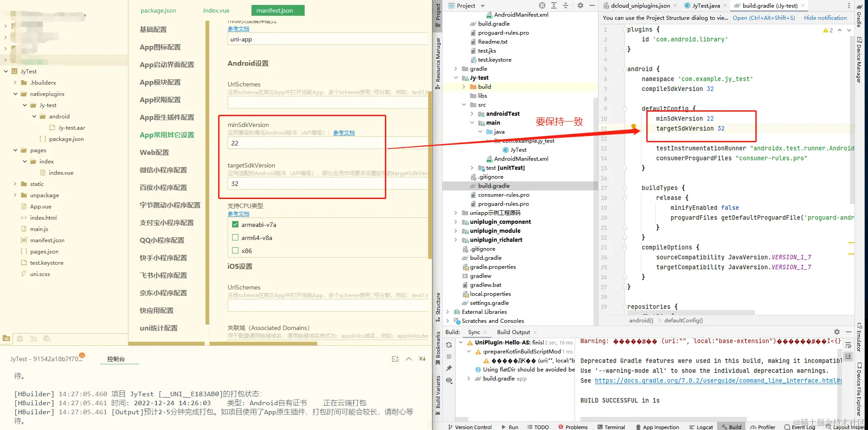
Task: Select Jy-test.aar in HBuilderX file tree
Action: [72, 128]
